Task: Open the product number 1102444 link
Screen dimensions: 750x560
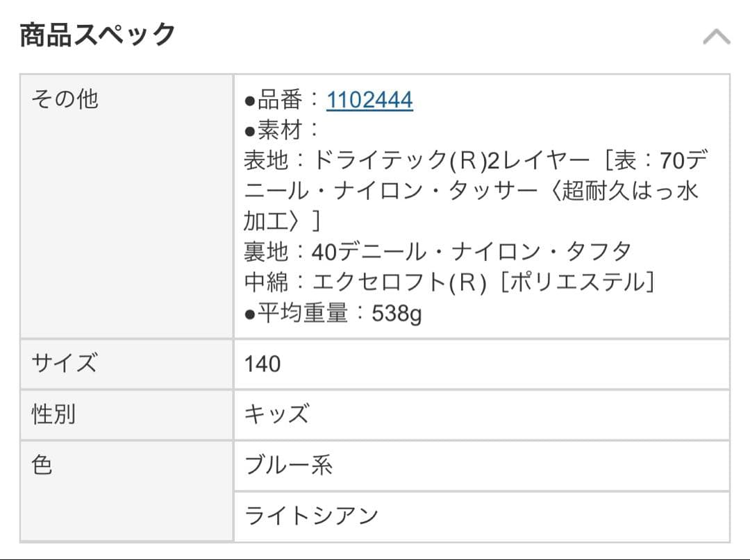Action: (369, 101)
